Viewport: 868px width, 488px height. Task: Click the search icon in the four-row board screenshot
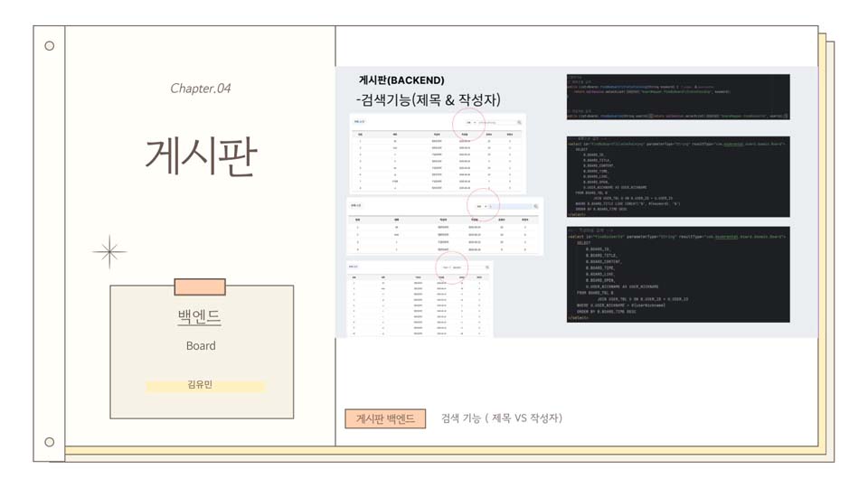tap(536, 206)
